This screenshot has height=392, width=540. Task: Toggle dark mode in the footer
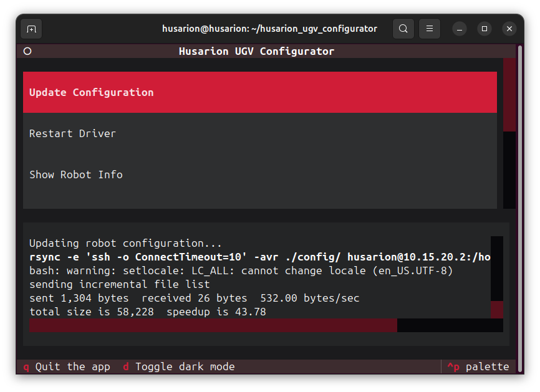(178, 366)
